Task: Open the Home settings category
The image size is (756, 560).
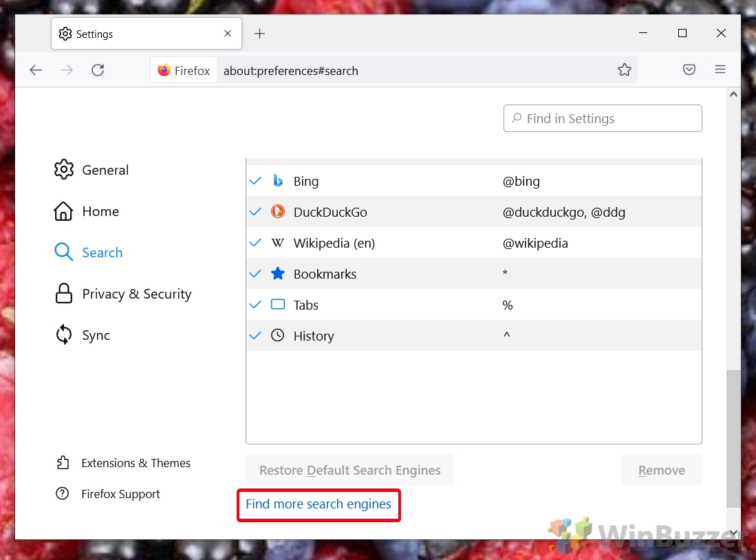Action: coord(86,211)
